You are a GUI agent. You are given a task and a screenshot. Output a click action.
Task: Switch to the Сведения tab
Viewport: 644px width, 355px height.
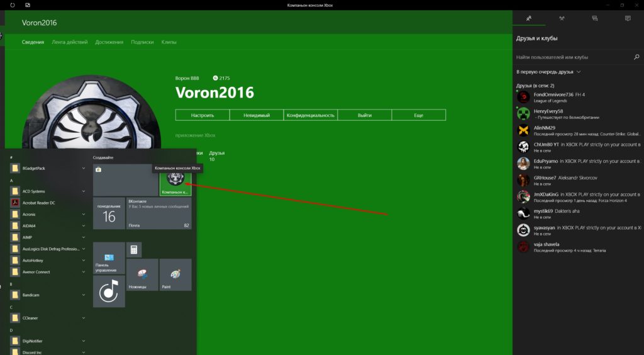pyautogui.click(x=33, y=42)
